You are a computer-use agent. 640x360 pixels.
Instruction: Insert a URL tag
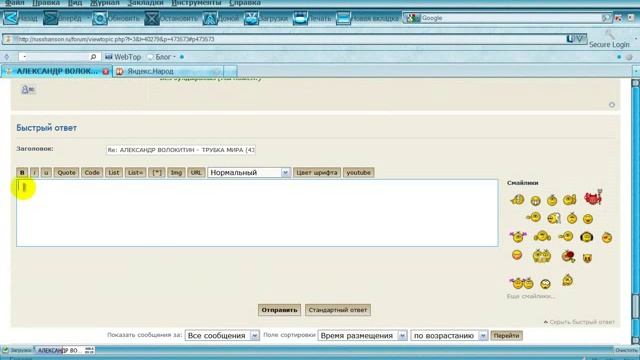(x=196, y=173)
